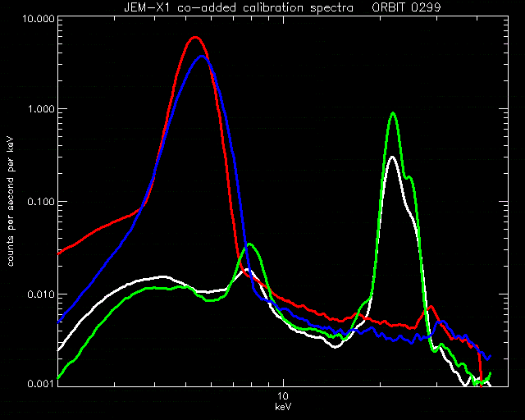
Task: Click the shoulder on the green peak's right side
Action: coord(409,177)
